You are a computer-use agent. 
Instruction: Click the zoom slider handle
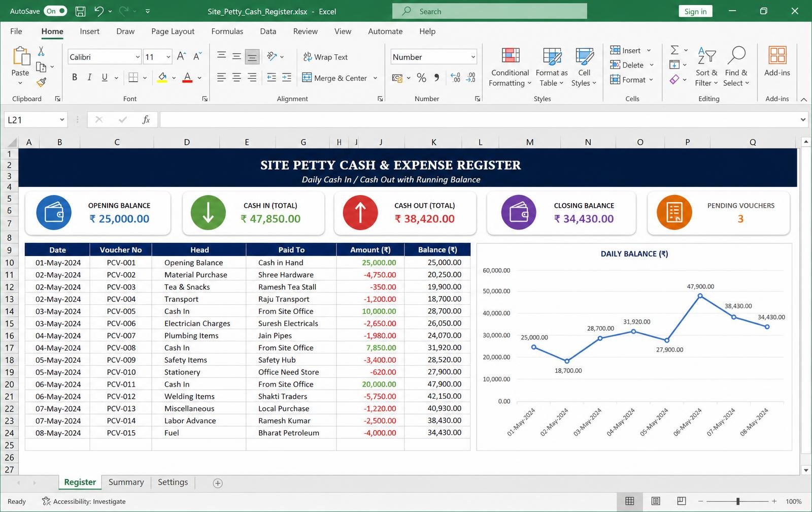pyautogui.click(x=738, y=501)
